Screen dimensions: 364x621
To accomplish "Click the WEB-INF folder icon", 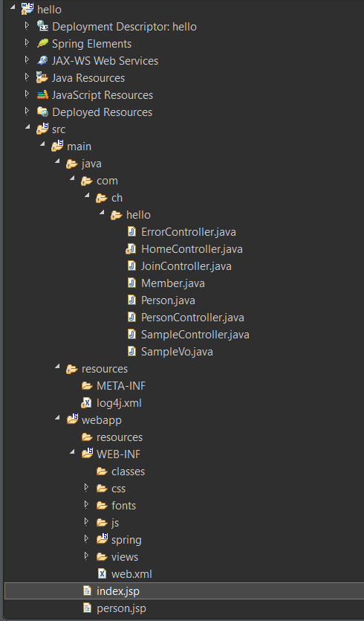I will coord(88,454).
